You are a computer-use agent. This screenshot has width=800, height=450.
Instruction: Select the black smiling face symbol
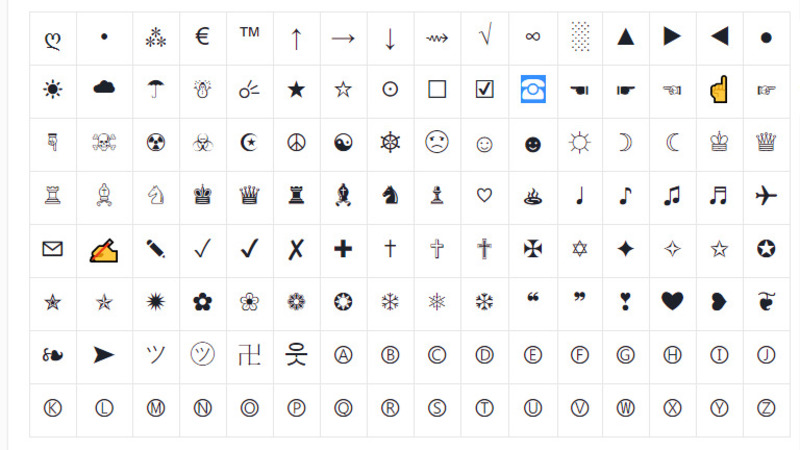[533, 145]
